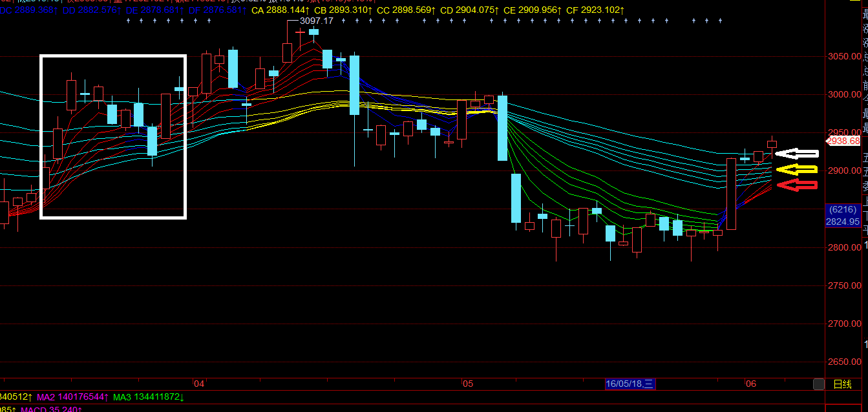This screenshot has height=412, width=868.
Task: Open the 日线 period selector
Action: [x=842, y=384]
